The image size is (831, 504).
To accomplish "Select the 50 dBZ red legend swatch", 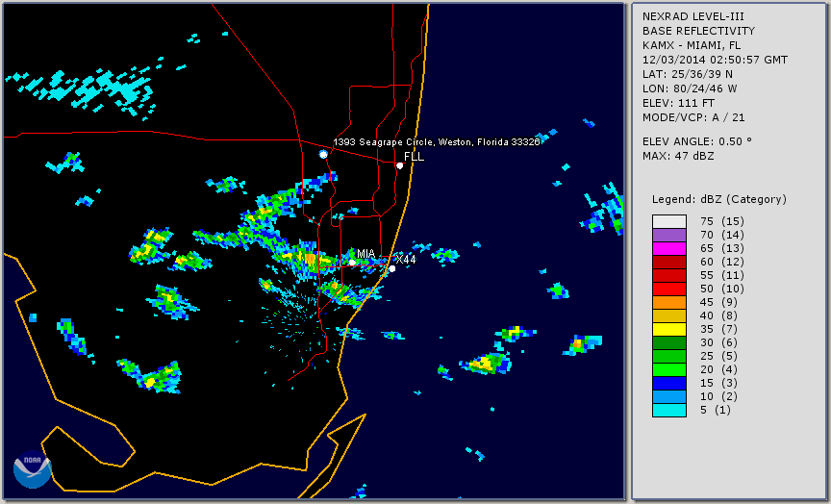I will tap(669, 289).
